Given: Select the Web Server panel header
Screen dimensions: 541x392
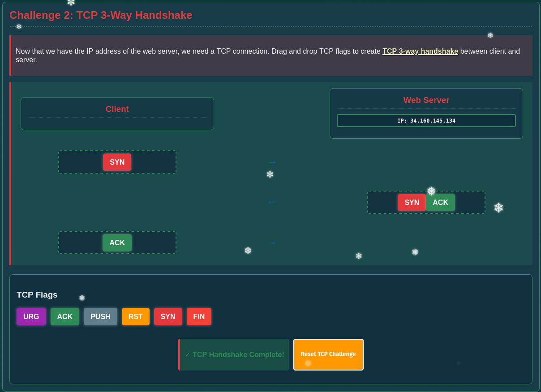Looking at the screenshot, I should pyautogui.click(x=426, y=100).
